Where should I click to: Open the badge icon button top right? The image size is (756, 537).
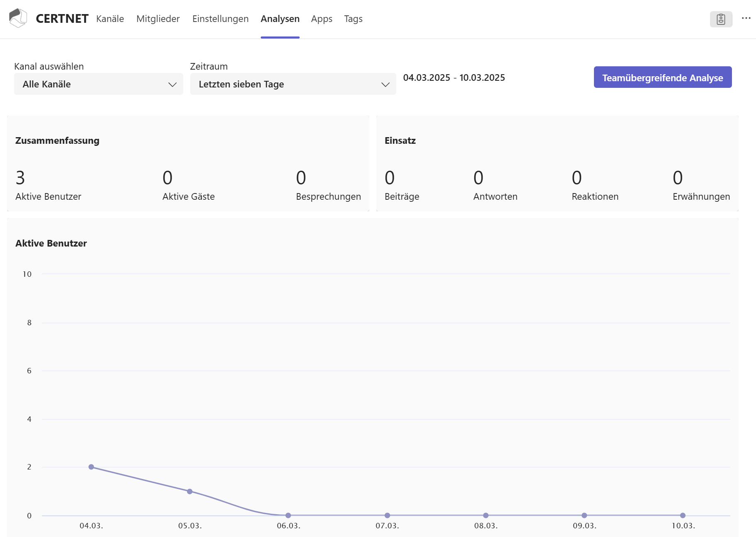click(721, 19)
